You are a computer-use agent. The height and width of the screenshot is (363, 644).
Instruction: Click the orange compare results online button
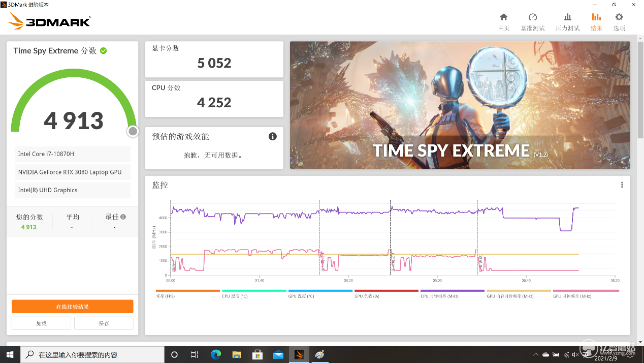point(73,307)
